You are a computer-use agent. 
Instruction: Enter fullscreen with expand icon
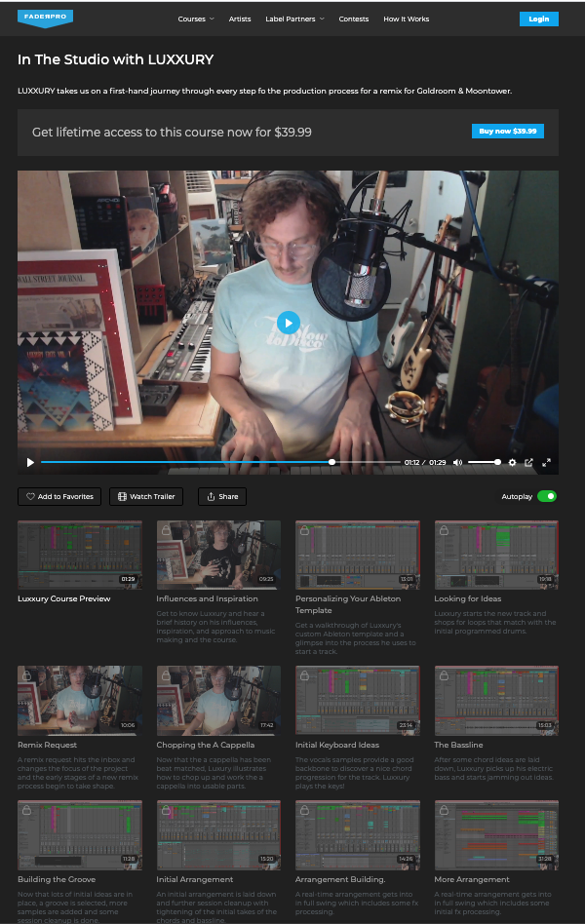tap(547, 463)
